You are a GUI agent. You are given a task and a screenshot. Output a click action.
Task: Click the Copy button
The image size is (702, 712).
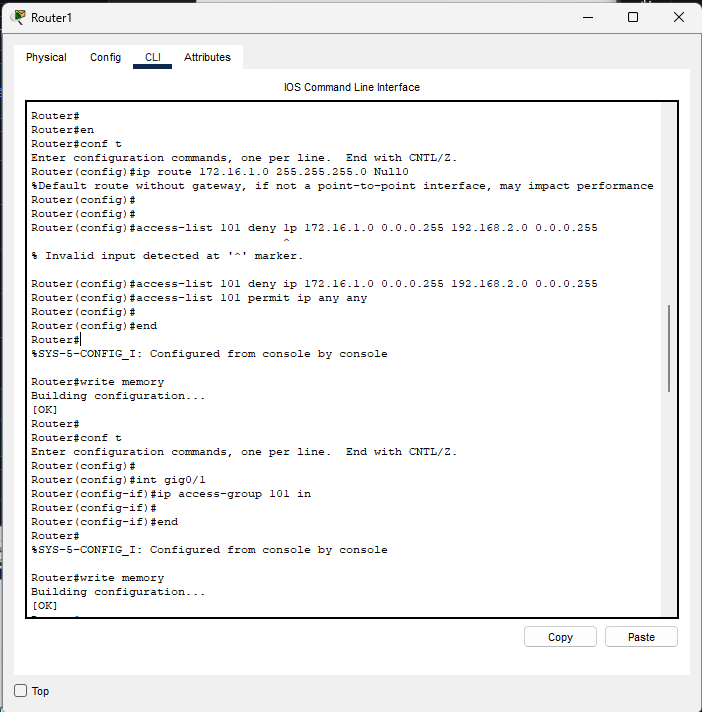pyautogui.click(x=560, y=637)
